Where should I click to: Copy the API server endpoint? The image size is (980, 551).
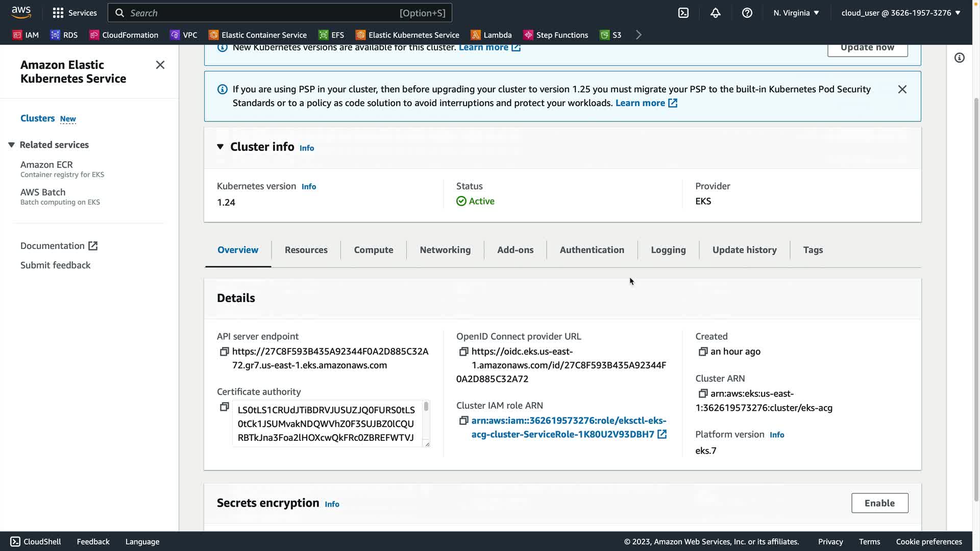pyautogui.click(x=224, y=352)
